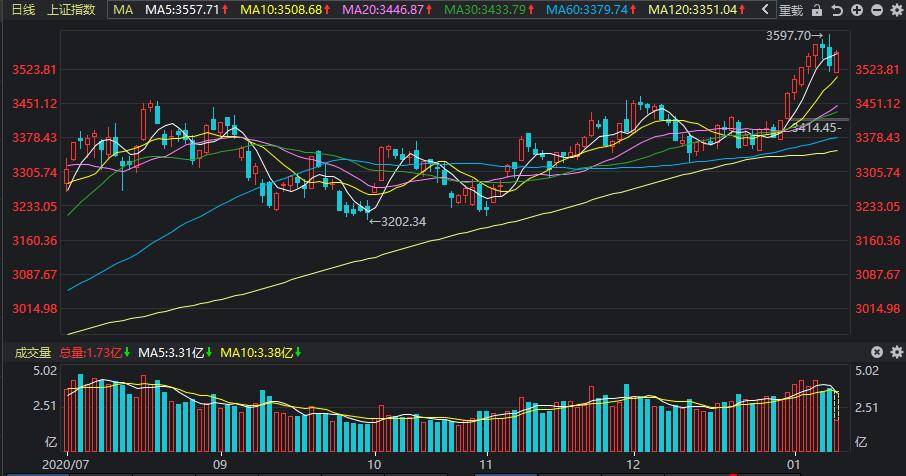The height and width of the screenshot is (476, 906).
Task: Click the 成交量 volume indicator label
Action: click(x=30, y=352)
